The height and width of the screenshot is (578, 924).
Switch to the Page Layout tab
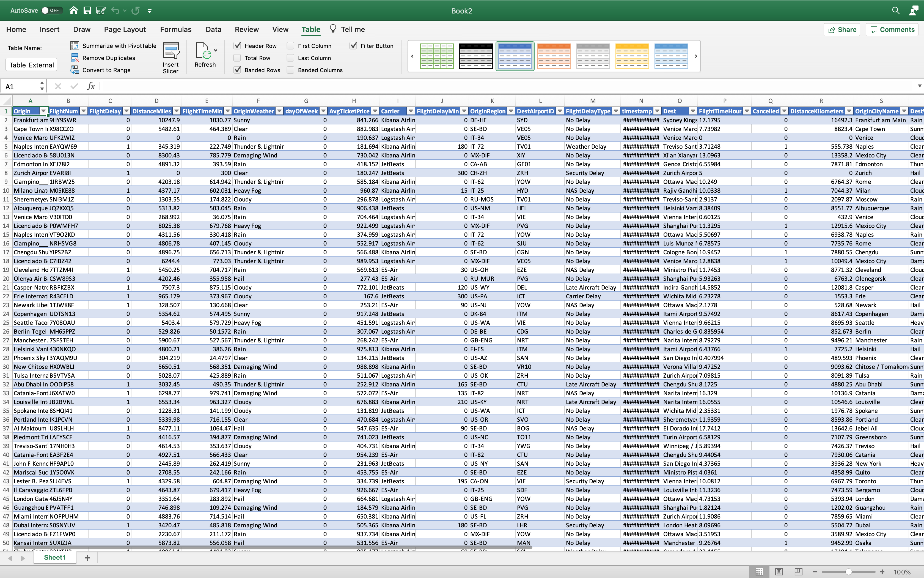[125, 29]
